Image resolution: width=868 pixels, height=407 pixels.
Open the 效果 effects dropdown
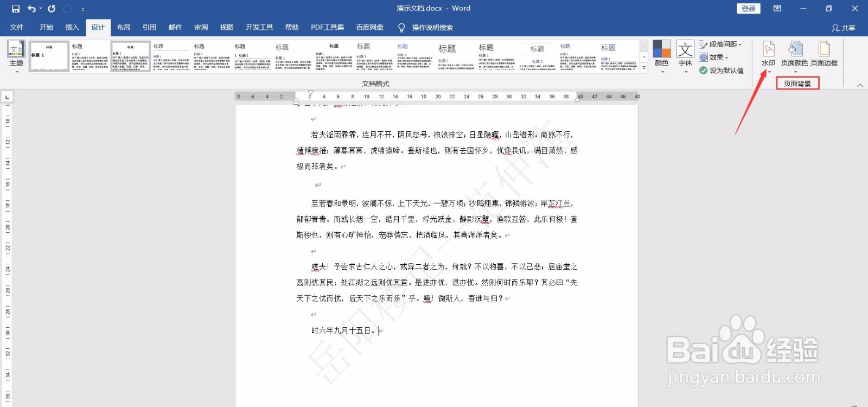pos(714,58)
